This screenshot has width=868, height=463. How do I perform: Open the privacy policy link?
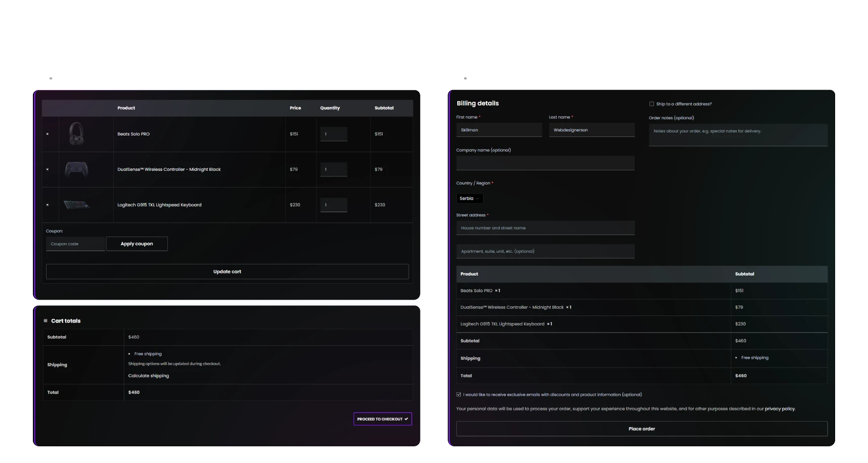[779, 409]
